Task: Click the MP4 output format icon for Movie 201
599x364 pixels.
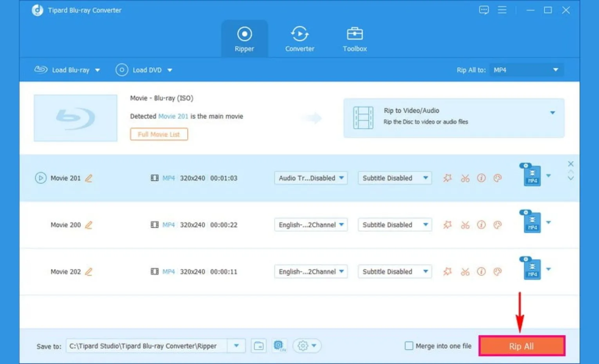Action: (x=530, y=175)
